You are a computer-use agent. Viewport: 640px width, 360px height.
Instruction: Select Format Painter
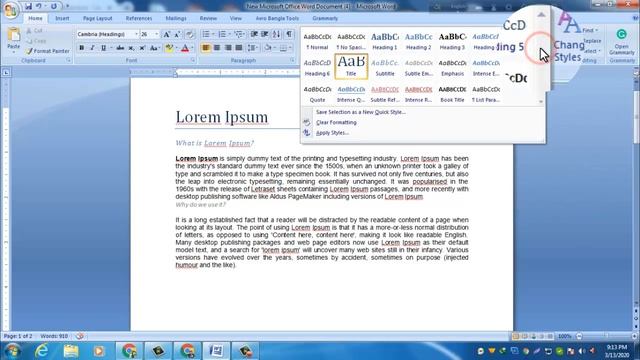point(48,51)
